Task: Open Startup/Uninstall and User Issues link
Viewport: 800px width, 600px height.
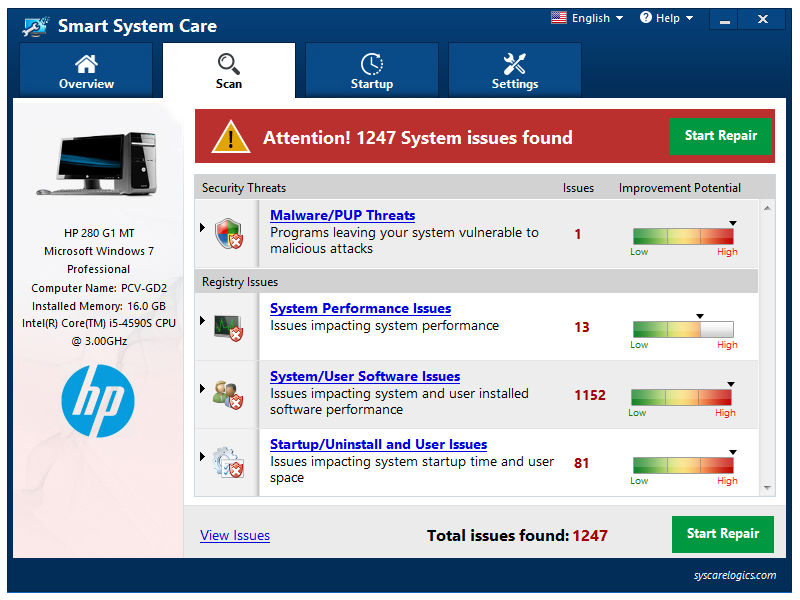Action: 378,444
